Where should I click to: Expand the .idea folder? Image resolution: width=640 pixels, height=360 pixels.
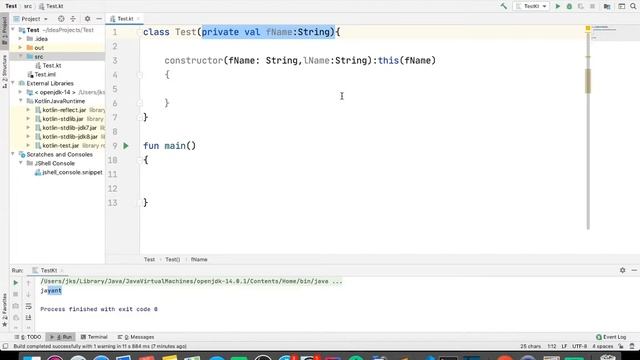tap(20, 39)
